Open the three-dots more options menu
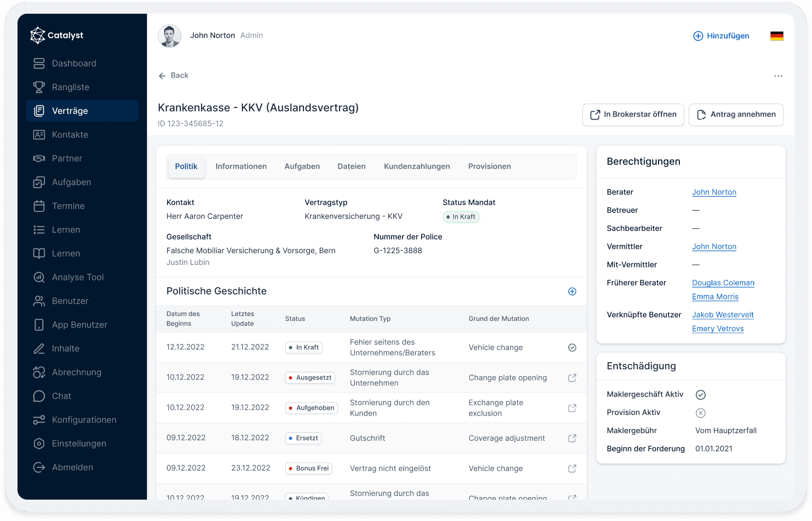 (x=778, y=76)
